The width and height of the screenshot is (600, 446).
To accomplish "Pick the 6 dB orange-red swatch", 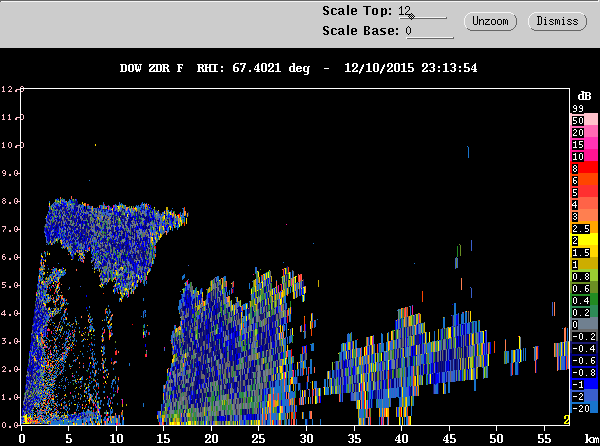I will tap(584, 181).
